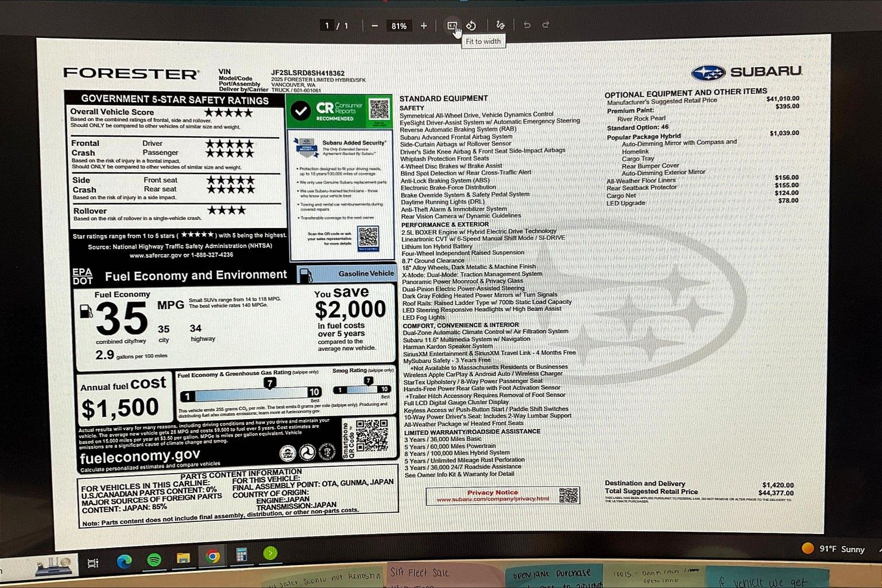Click the Consumer Reports QR code
882x588 pixels.
379,109
